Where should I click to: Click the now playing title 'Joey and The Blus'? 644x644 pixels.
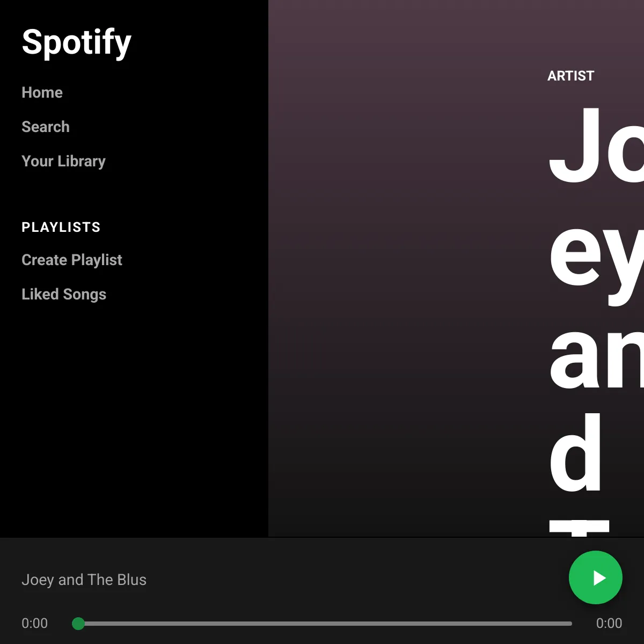pos(84,580)
